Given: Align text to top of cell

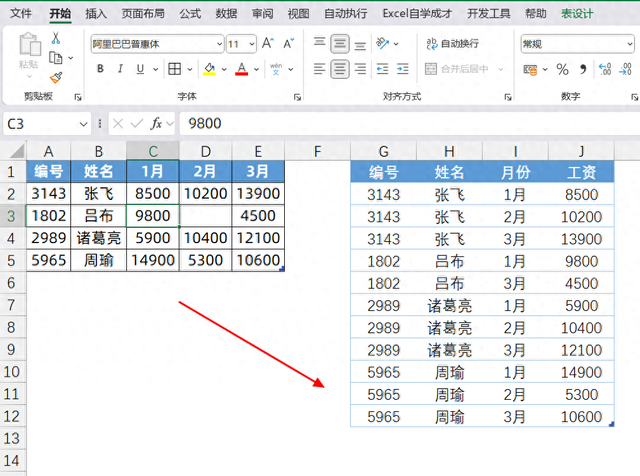Looking at the screenshot, I should 319,42.
